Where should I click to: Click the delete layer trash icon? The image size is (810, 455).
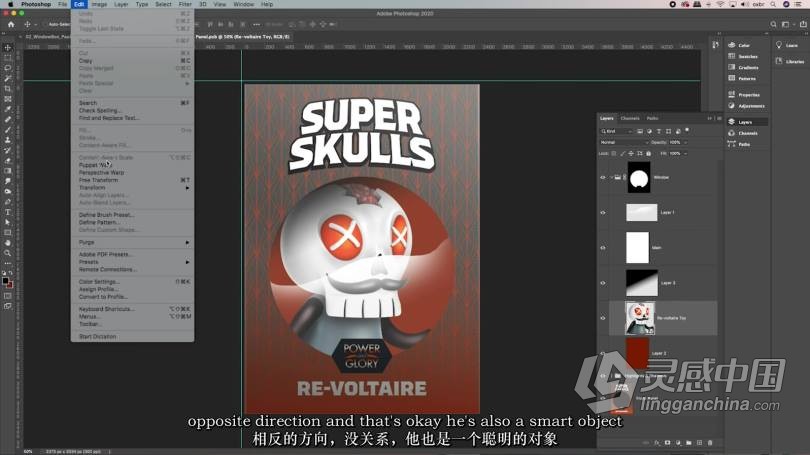[710, 443]
